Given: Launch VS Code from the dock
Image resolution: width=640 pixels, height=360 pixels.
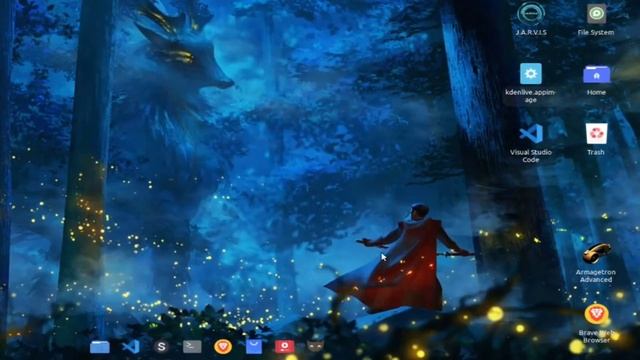Looking at the screenshot, I should (131, 347).
